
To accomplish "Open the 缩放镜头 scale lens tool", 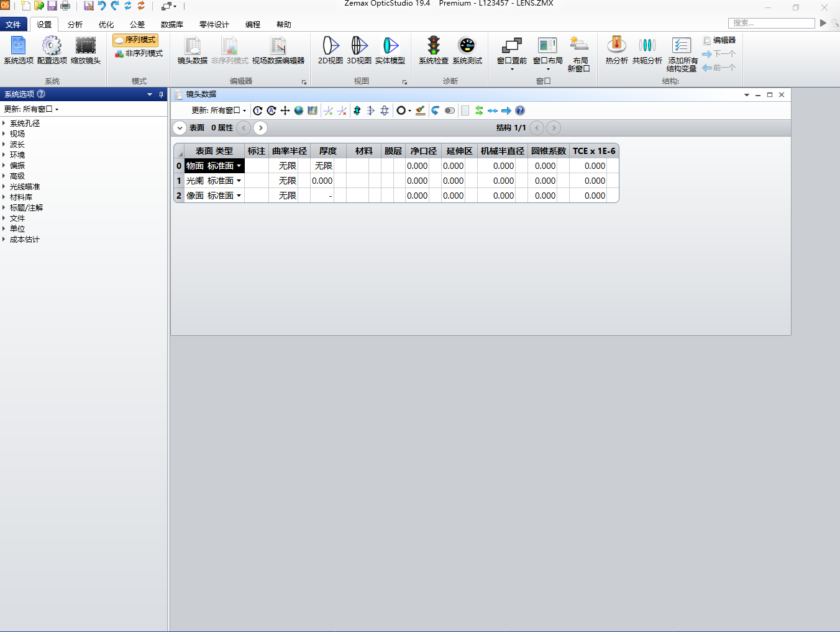I will [x=85, y=50].
